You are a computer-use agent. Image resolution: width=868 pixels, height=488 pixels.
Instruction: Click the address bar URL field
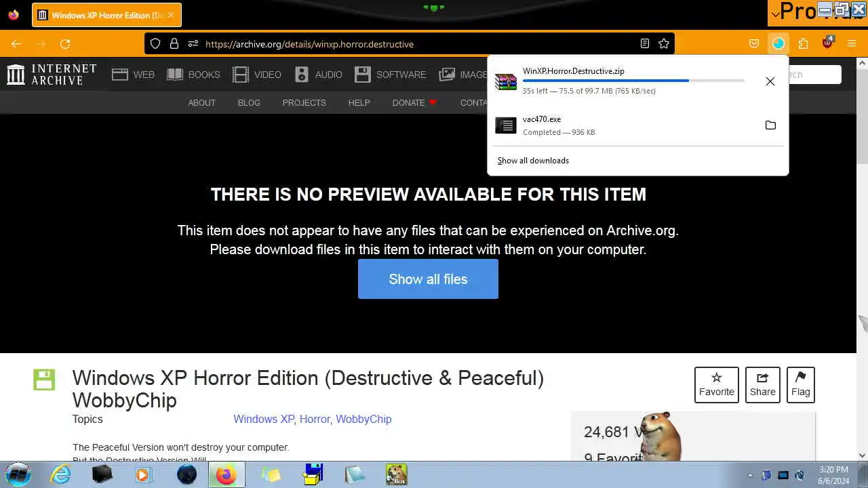tap(409, 44)
